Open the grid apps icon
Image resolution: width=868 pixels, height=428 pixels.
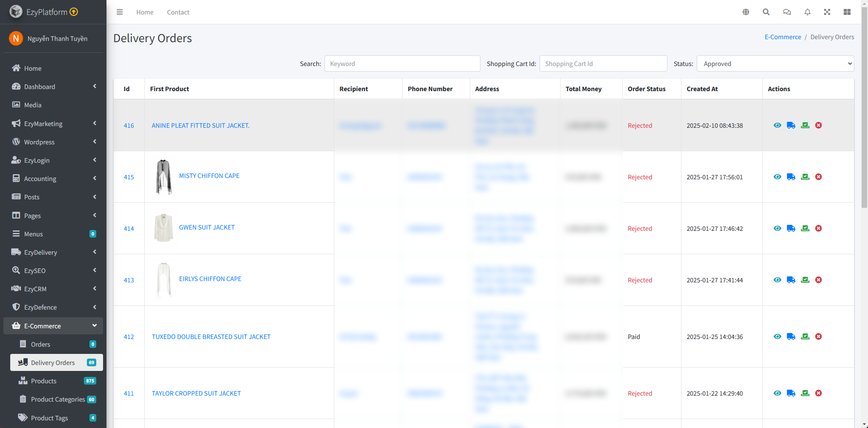(847, 12)
